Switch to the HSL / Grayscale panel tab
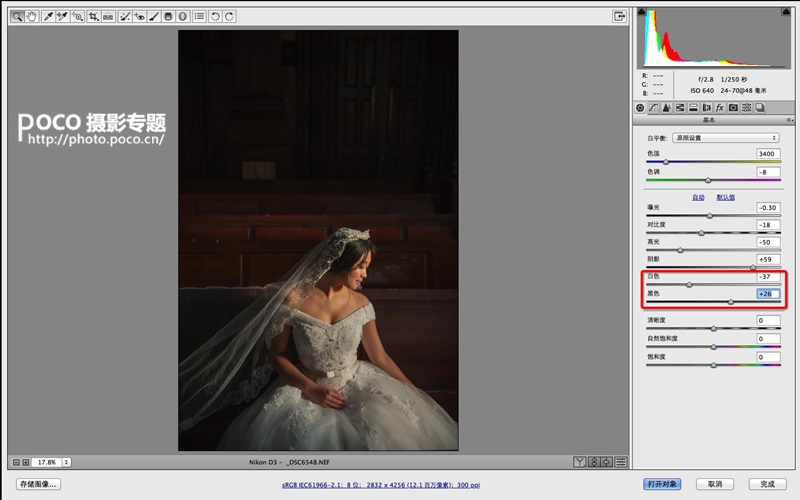The image size is (800, 500). 680,108
